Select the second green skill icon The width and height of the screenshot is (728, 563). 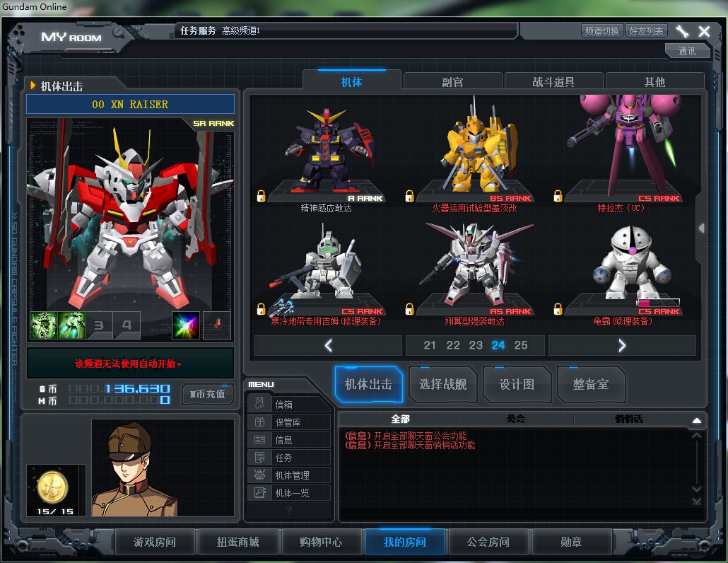tap(71, 325)
